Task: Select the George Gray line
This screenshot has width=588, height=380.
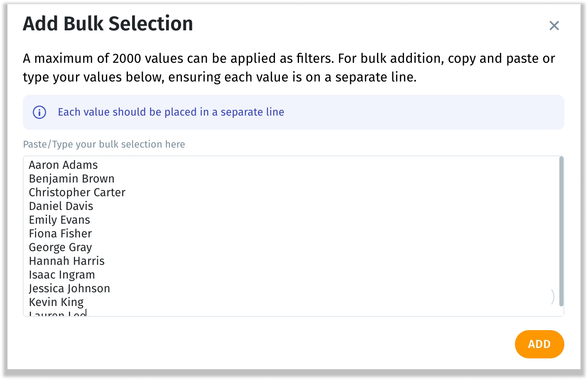Action: [x=60, y=247]
